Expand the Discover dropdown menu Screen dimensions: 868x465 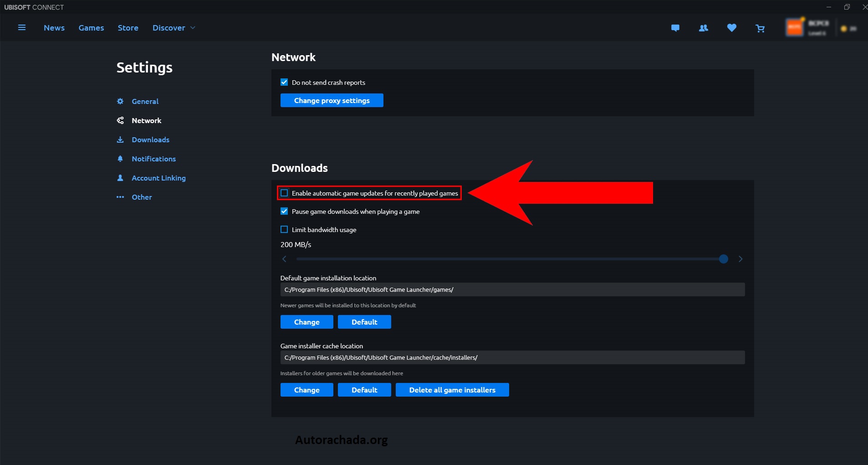[x=174, y=28]
